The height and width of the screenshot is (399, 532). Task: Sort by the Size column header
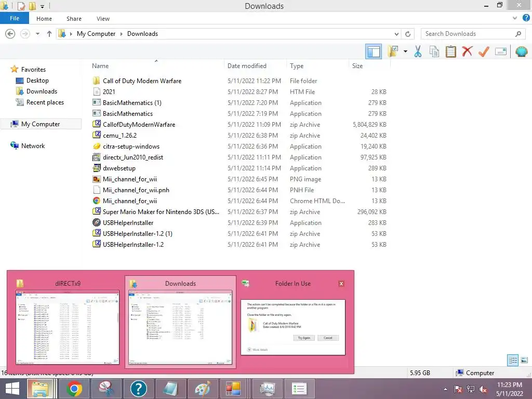pos(357,66)
